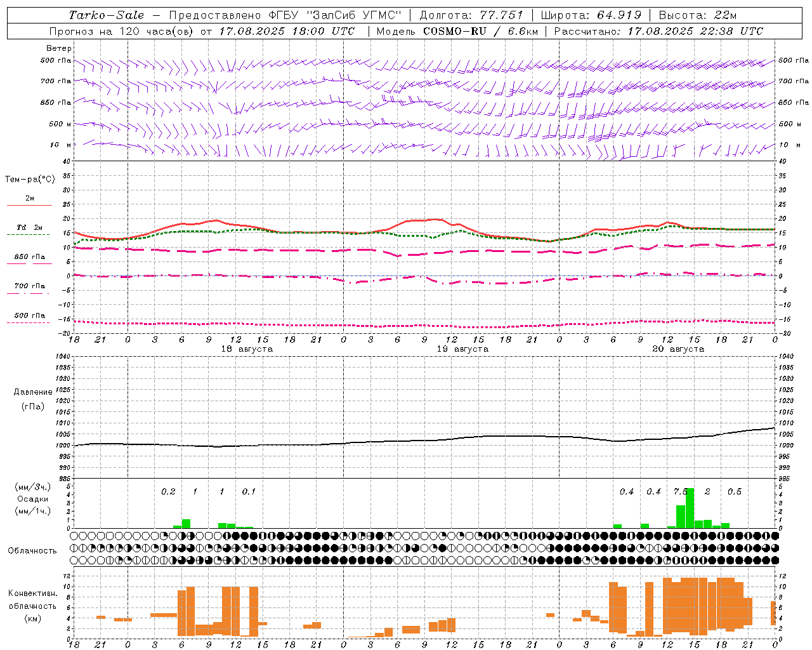
Task: Click the 0.5 precipitation total value
Action: pyautogui.click(x=735, y=491)
